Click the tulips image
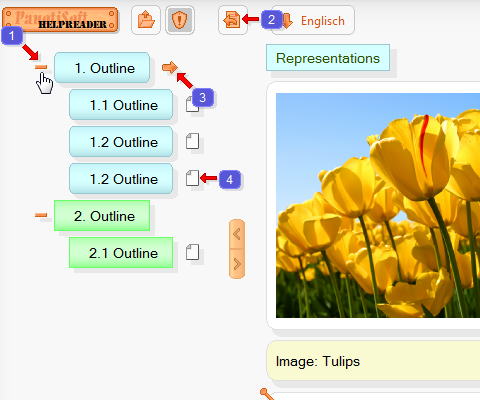Viewport: 480px width, 400px height. (x=378, y=205)
